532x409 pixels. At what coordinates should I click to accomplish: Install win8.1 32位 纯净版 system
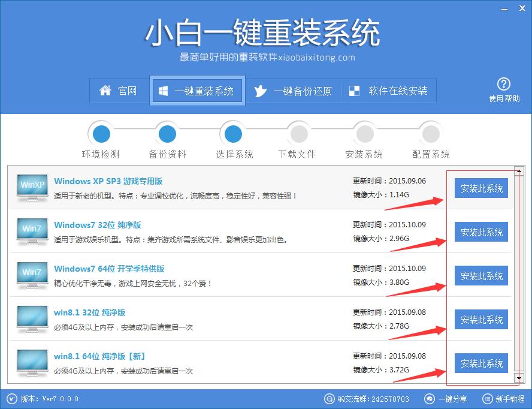coord(481,319)
